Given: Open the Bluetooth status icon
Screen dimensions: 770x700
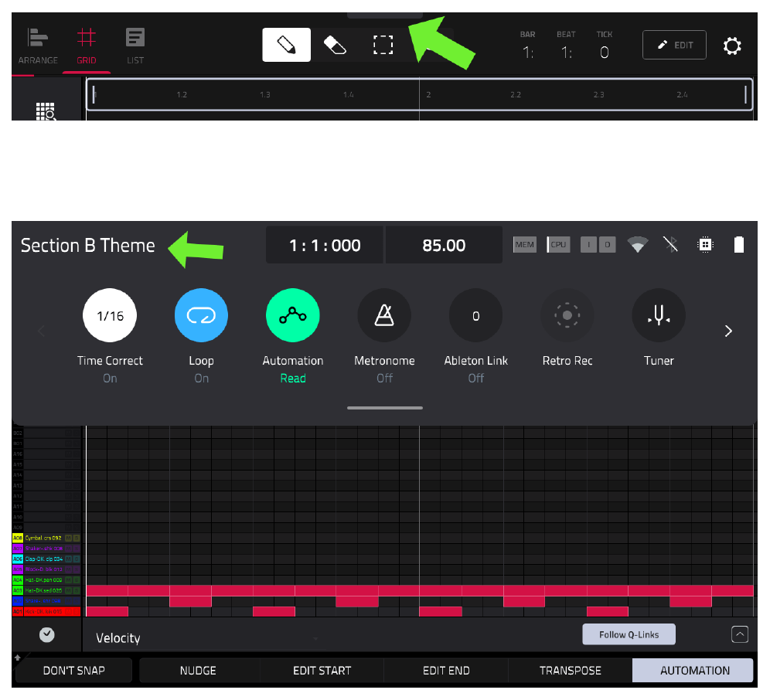Looking at the screenshot, I should [670, 244].
